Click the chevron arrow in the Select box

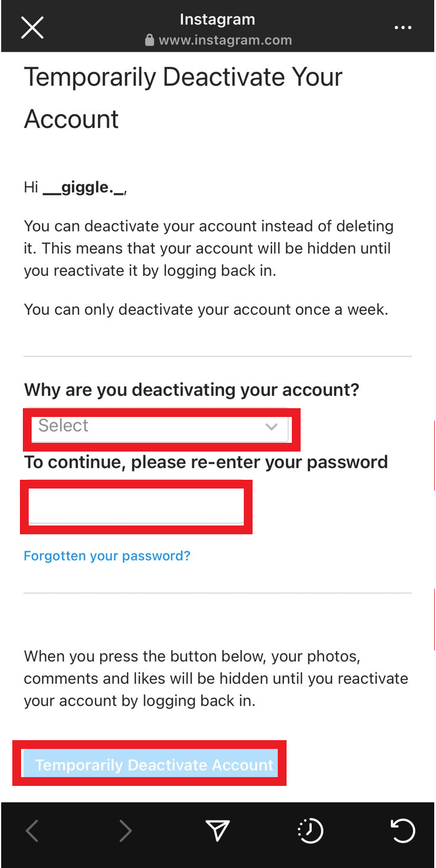pyautogui.click(x=271, y=427)
